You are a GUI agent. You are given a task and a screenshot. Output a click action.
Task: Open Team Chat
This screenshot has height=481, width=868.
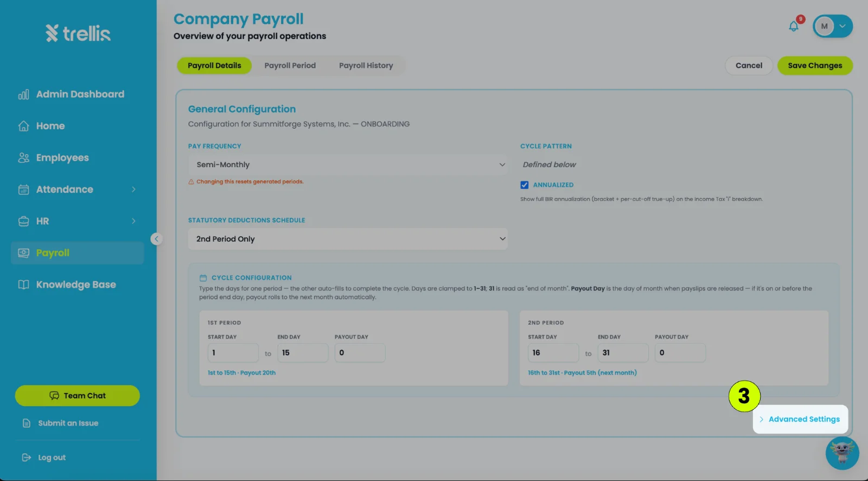77,396
